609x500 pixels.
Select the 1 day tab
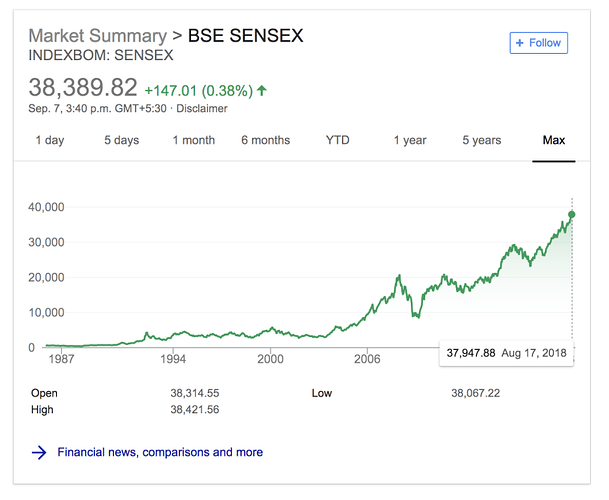[50, 140]
